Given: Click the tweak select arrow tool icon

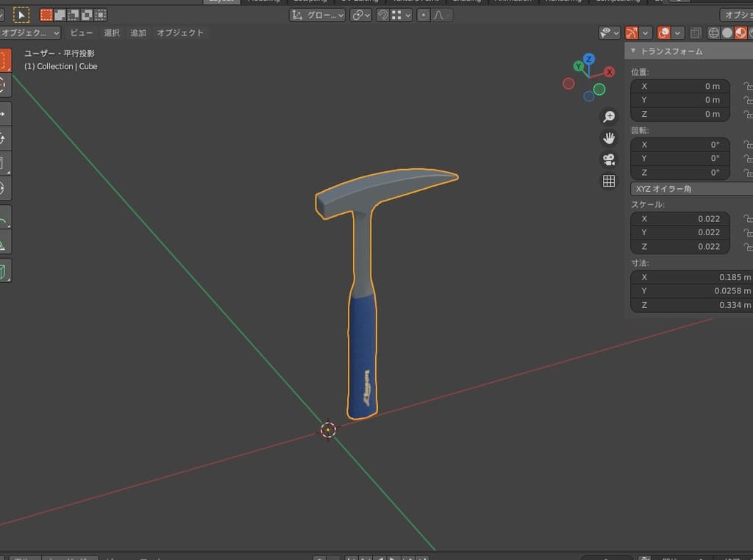Looking at the screenshot, I should (21, 15).
